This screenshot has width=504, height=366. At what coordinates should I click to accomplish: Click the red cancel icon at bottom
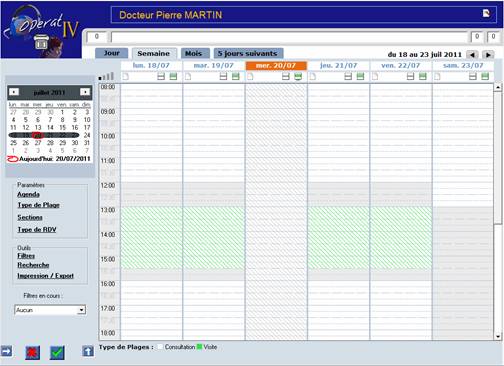32,353
